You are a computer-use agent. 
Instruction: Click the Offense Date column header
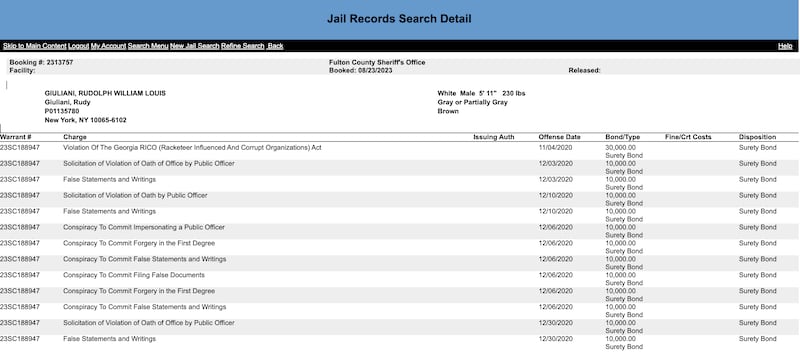[560, 137]
